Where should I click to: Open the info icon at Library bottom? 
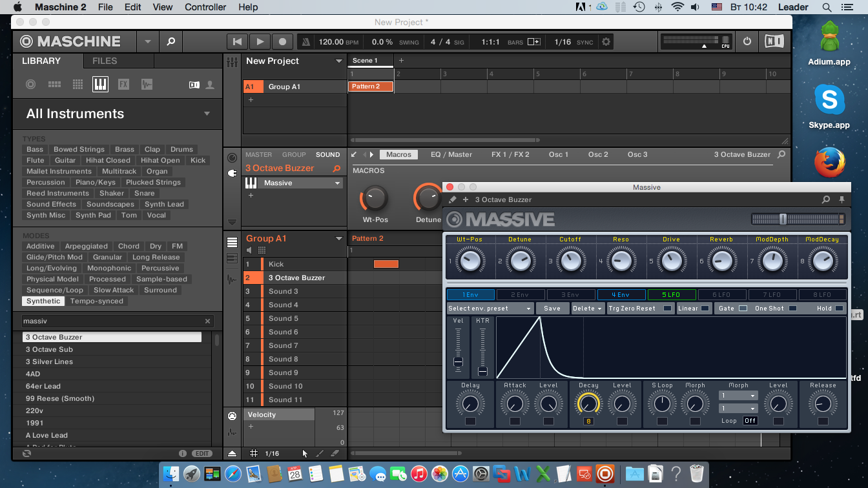[x=183, y=454]
